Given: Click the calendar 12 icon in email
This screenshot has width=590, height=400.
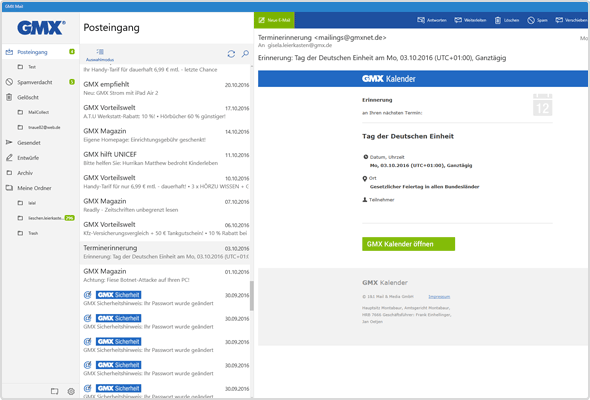Looking at the screenshot, I should pyautogui.click(x=542, y=105).
